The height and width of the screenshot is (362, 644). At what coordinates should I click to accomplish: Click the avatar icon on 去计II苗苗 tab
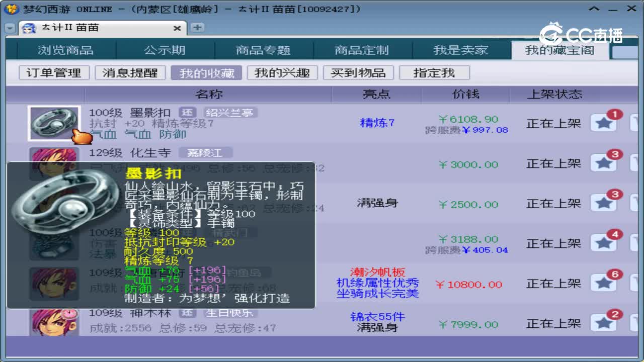(x=29, y=28)
